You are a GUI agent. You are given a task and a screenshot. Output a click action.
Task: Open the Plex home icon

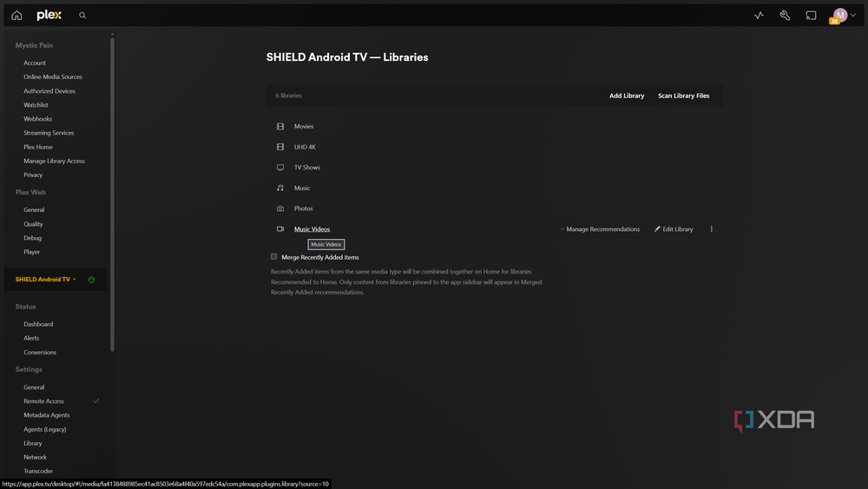16,16
